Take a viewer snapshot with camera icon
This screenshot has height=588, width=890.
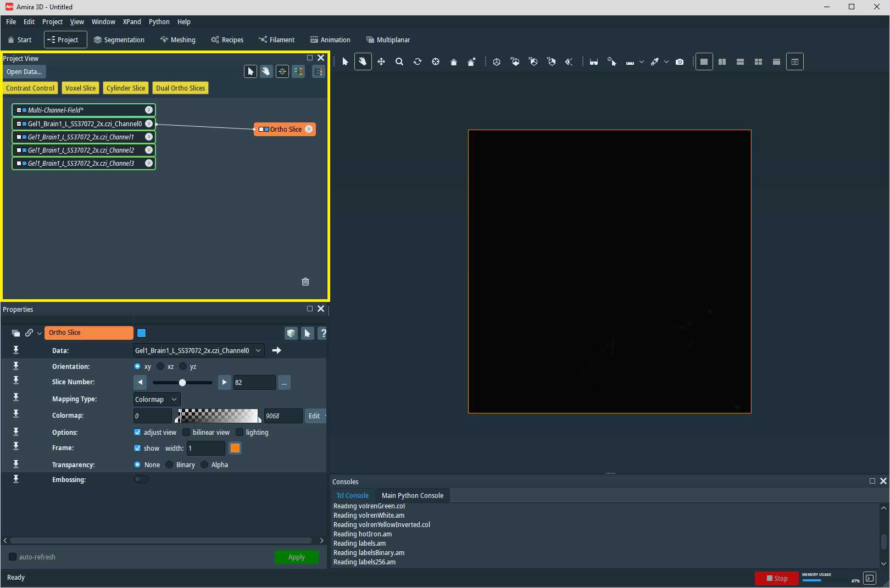pyautogui.click(x=680, y=62)
